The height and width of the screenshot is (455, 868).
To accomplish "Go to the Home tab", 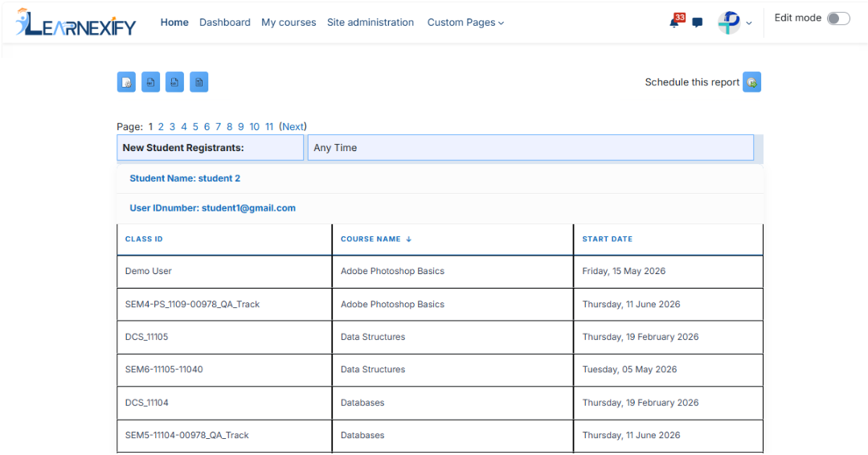I will [174, 23].
